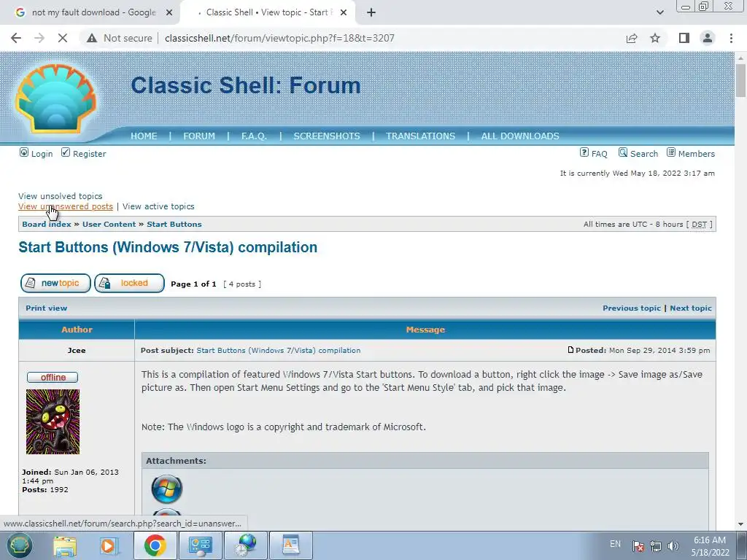Click the Search magnifier icon
The width and height of the screenshot is (747, 560).
click(x=623, y=152)
